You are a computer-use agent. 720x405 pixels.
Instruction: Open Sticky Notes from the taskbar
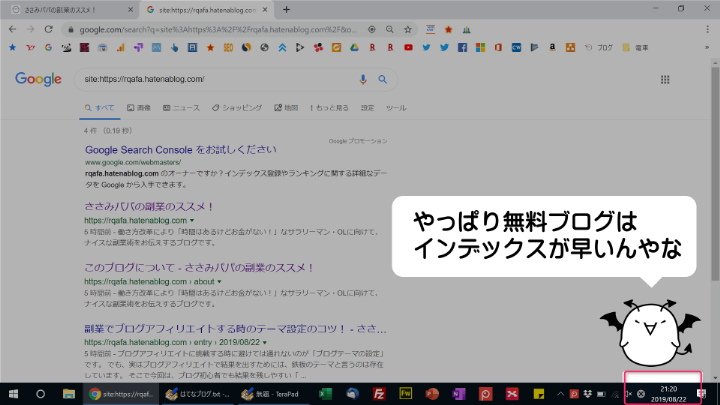539,394
